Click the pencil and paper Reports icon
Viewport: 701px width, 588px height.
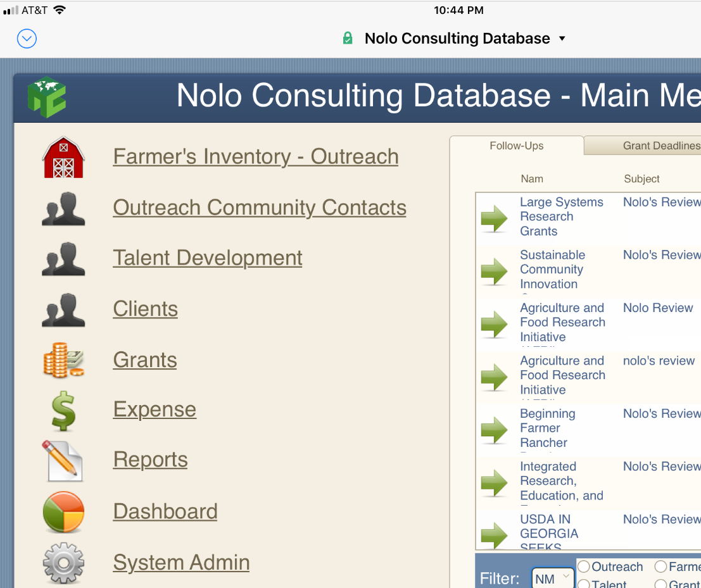coord(63,461)
